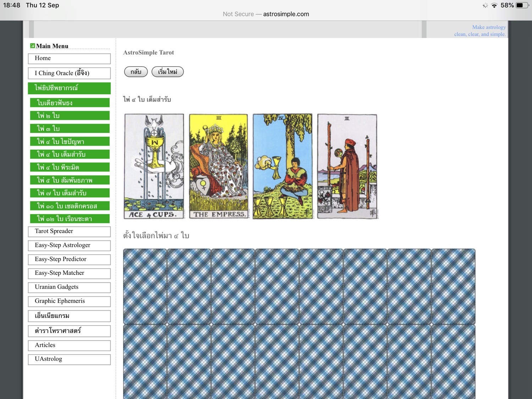The width and height of the screenshot is (532, 399).
Task: Click the ไพ่ ๔ ใบ เต็มสำรับ heading above cards
Action: (147, 99)
